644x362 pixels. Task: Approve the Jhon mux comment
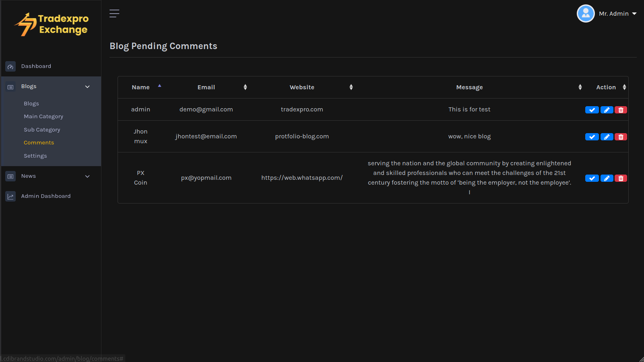point(592,137)
